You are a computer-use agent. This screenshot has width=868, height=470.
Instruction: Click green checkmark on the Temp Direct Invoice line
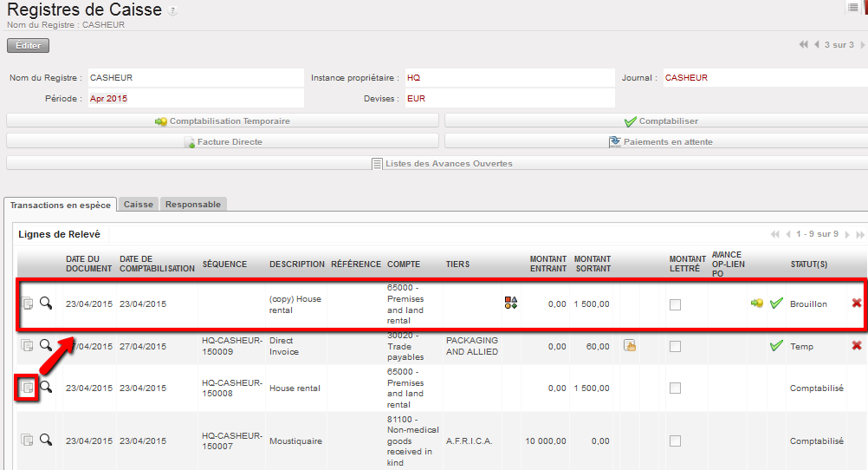pos(776,346)
